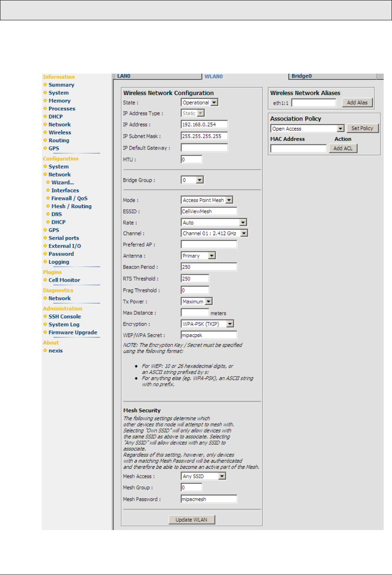Open the Information Summary page link

click(61, 85)
